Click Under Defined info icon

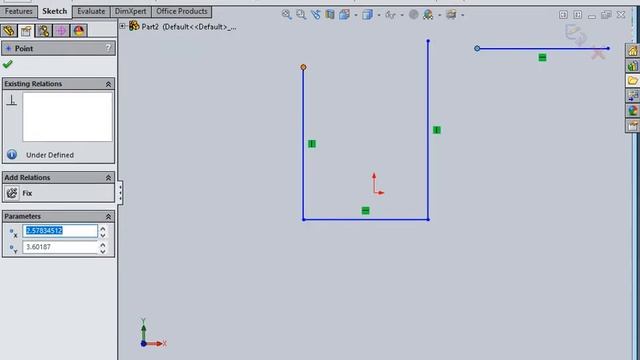coord(12,155)
